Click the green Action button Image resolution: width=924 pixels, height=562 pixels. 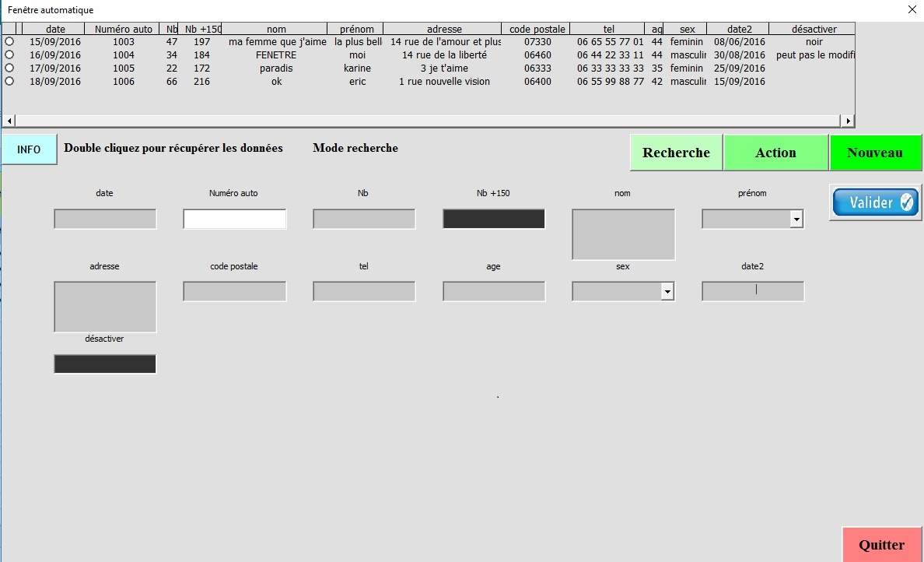pos(775,153)
